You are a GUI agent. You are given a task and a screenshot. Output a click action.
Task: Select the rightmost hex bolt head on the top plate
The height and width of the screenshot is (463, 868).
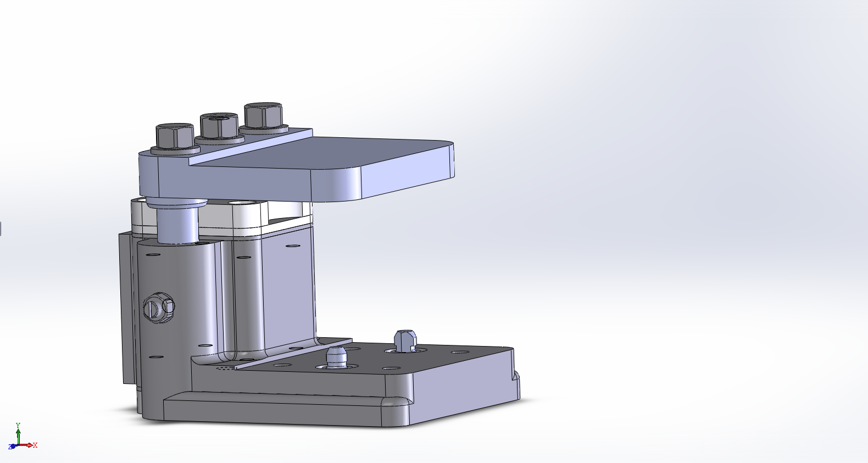[263, 116]
